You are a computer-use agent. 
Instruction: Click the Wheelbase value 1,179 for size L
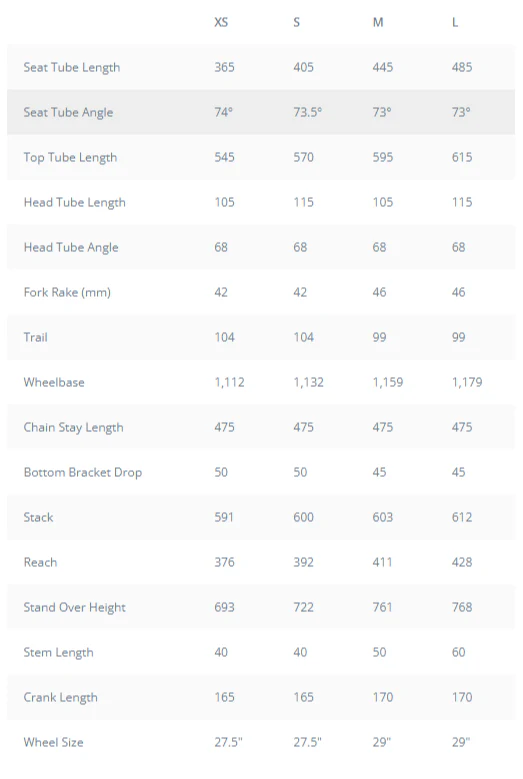pyautogui.click(x=467, y=382)
